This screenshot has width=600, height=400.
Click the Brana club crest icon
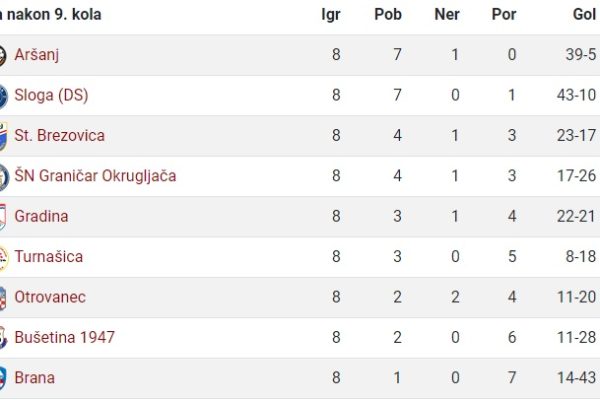tap(3, 379)
